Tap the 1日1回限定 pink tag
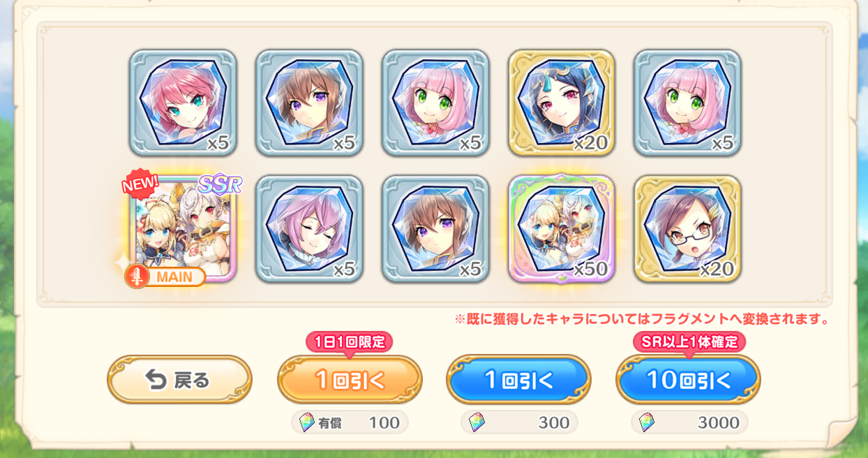Screen dimensions: 868x458 [350, 341]
